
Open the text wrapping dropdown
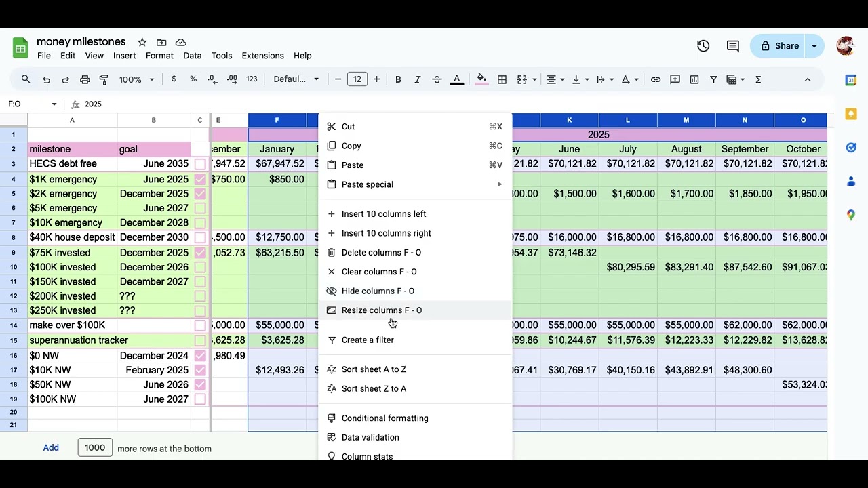605,79
